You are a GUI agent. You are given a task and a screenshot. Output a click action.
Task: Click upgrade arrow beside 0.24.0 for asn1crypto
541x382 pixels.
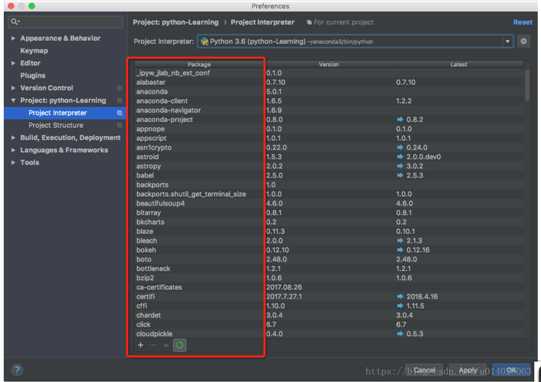pyautogui.click(x=400, y=147)
